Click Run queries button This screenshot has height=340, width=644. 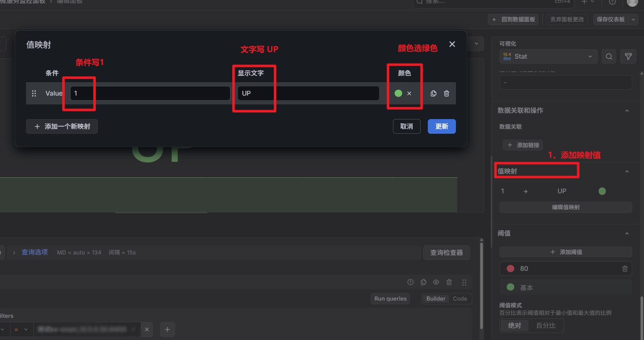(390, 298)
